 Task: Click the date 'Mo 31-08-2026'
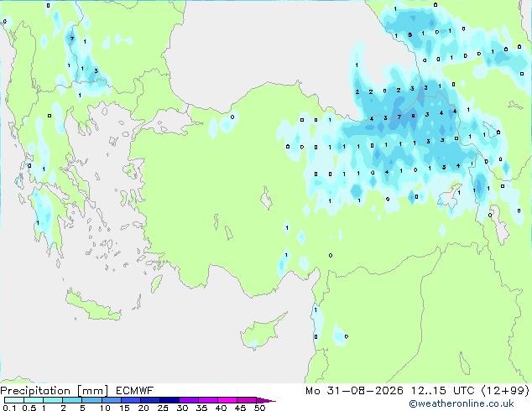point(355,391)
